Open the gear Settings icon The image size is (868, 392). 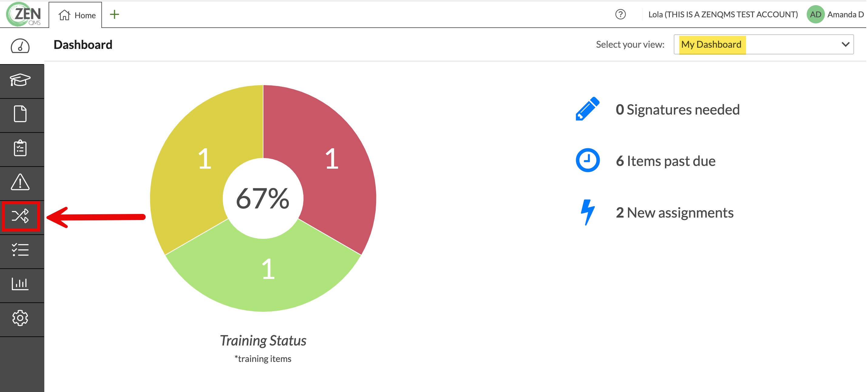(x=20, y=318)
